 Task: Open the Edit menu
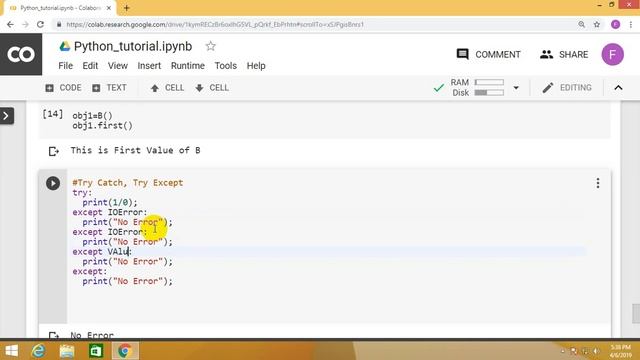pyautogui.click(x=90, y=66)
